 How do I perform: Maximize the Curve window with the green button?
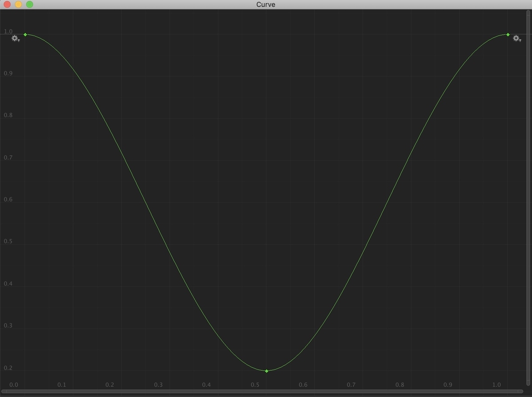click(29, 4)
